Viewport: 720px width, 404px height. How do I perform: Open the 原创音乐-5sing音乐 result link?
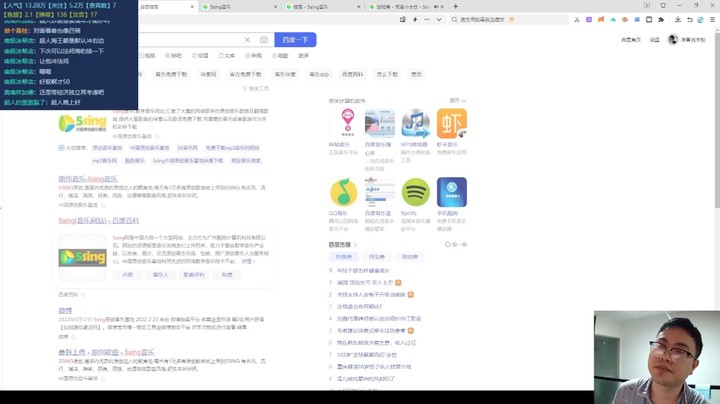pyautogui.click(x=88, y=179)
